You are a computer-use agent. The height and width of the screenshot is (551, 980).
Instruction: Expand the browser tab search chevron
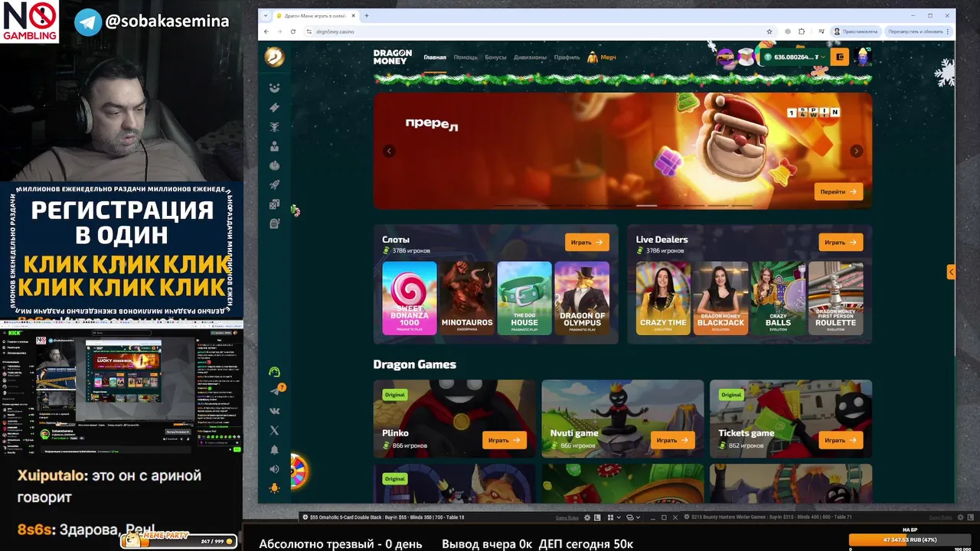(x=264, y=15)
